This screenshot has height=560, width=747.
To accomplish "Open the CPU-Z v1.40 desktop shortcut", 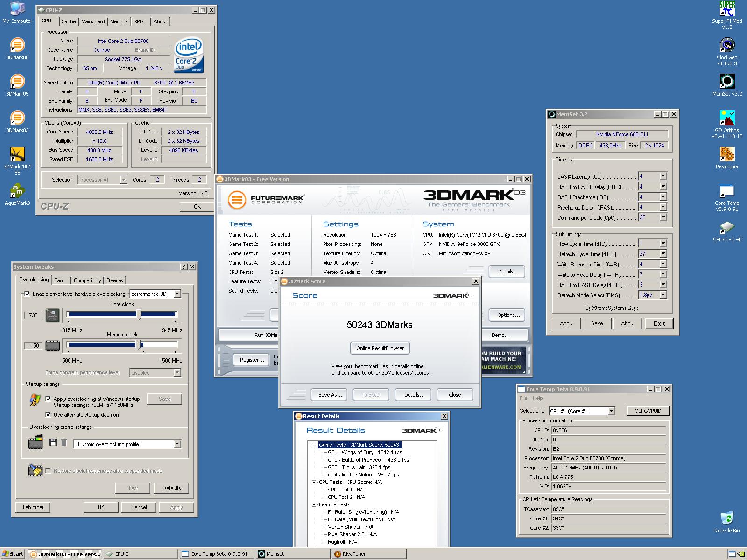I will (x=727, y=231).
